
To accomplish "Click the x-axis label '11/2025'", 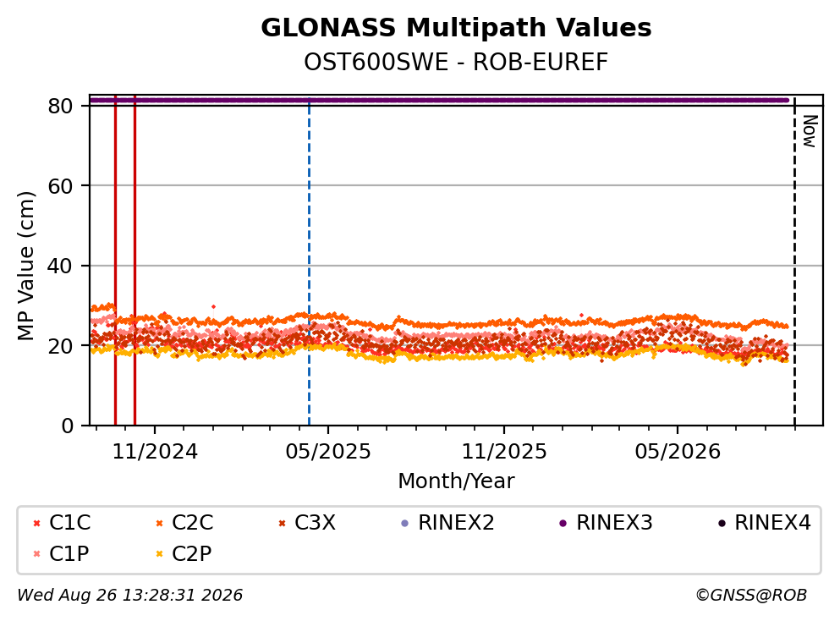I will [x=504, y=452].
